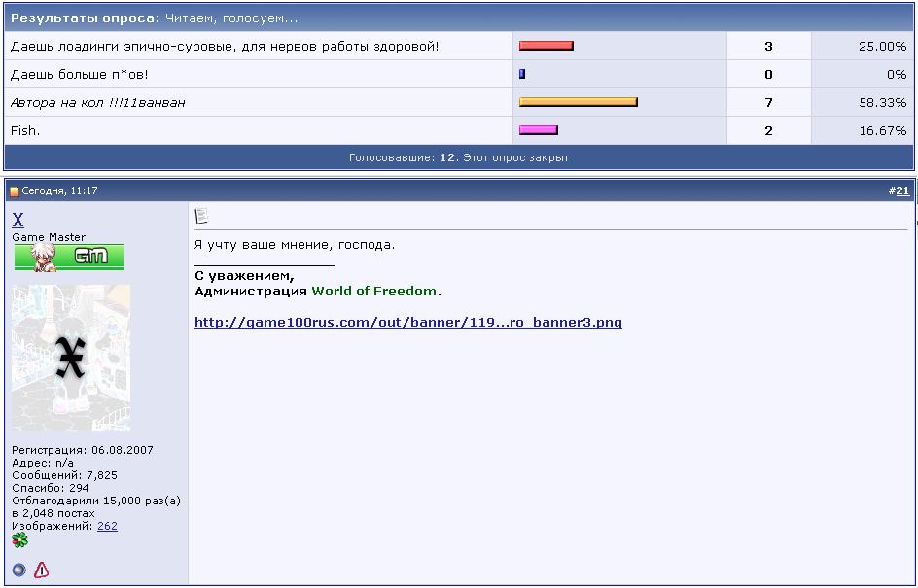Viewport: 918px width, 588px height.
Task: Click the user avatar image
Action: (70, 358)
